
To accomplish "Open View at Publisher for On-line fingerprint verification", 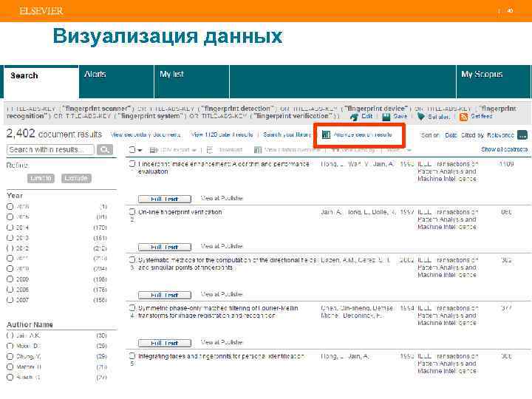I will tap(222, 246).
